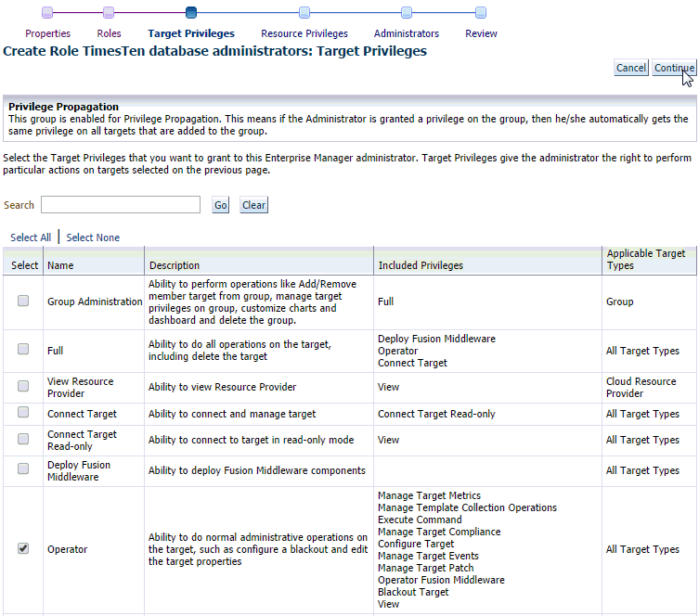Click the Properties wizard step icon
Viewport: 699px width, 616px height.
pos(47,13)
